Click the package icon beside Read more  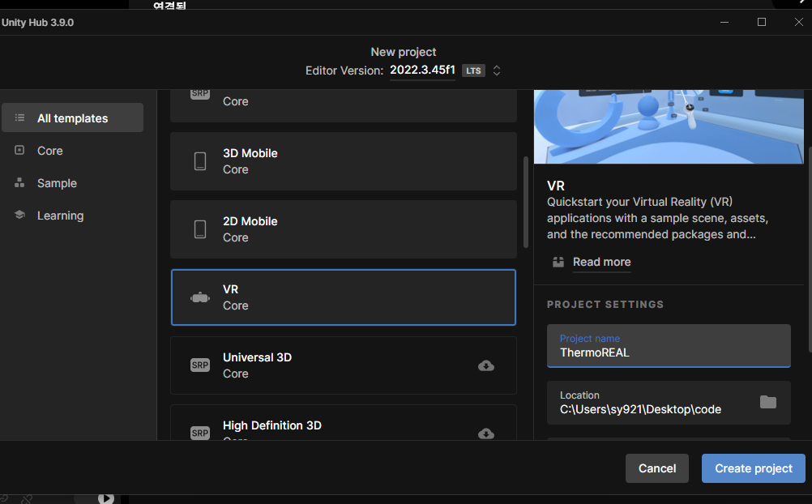point(558,262)
